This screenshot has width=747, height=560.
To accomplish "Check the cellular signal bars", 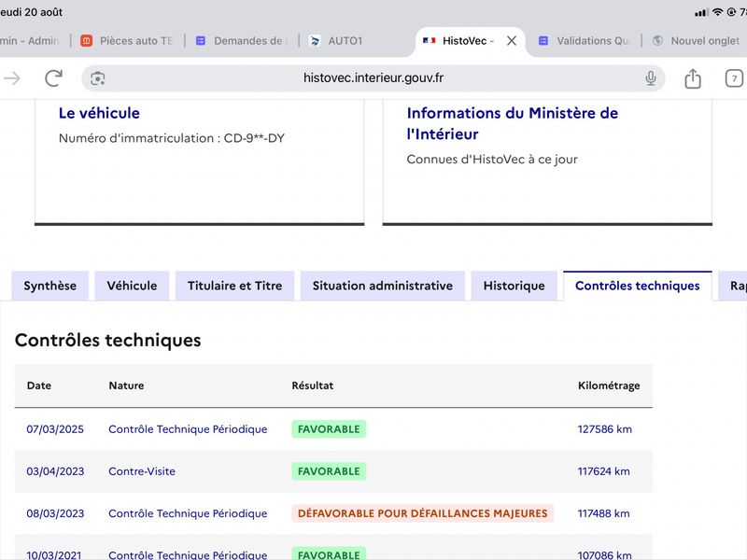I will point(701,12).
